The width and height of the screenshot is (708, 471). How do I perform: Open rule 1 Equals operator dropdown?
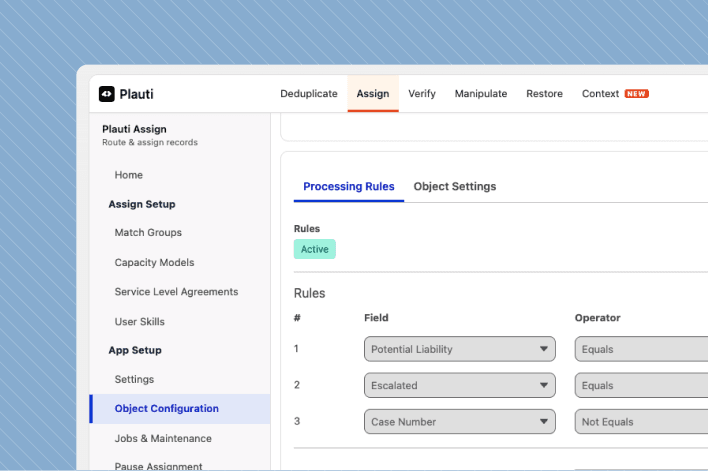pos(641,349)
